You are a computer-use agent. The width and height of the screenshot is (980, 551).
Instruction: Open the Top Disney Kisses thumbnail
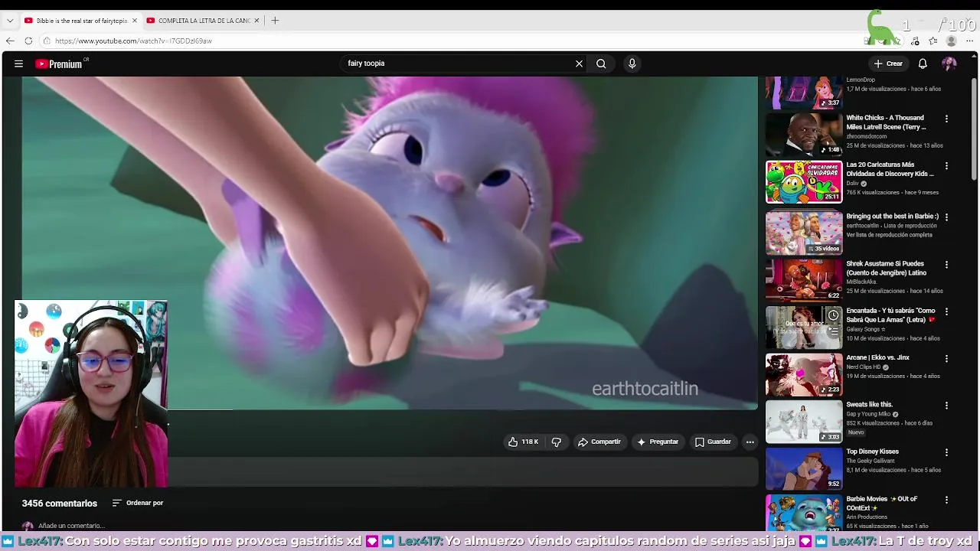pyautogui.click(x=804, y=468)
